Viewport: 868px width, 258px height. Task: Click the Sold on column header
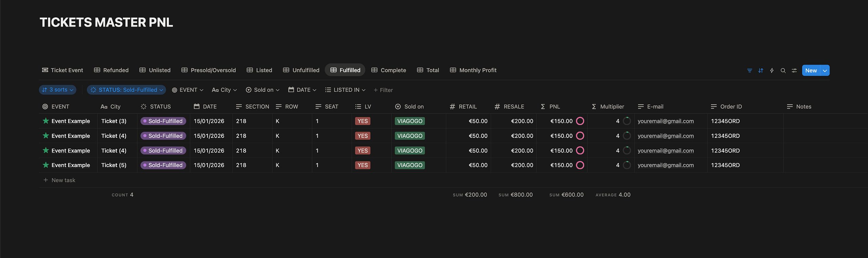[x=409, y=107]
